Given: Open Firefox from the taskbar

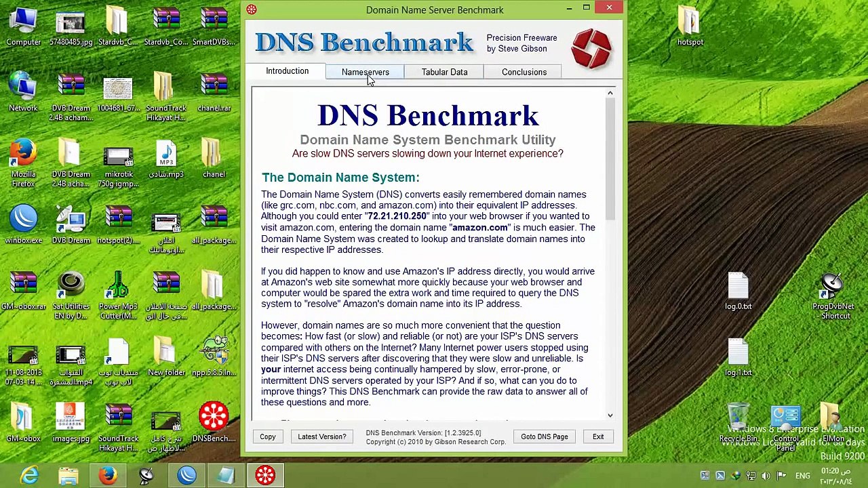Looking at the screenshot, I should tap(108, 475).
